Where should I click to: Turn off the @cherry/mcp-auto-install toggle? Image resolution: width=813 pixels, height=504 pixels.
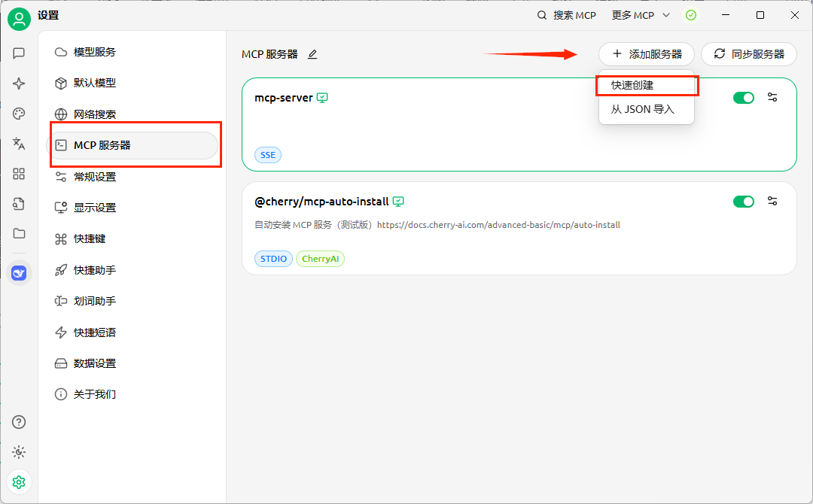tap(744, 201)
